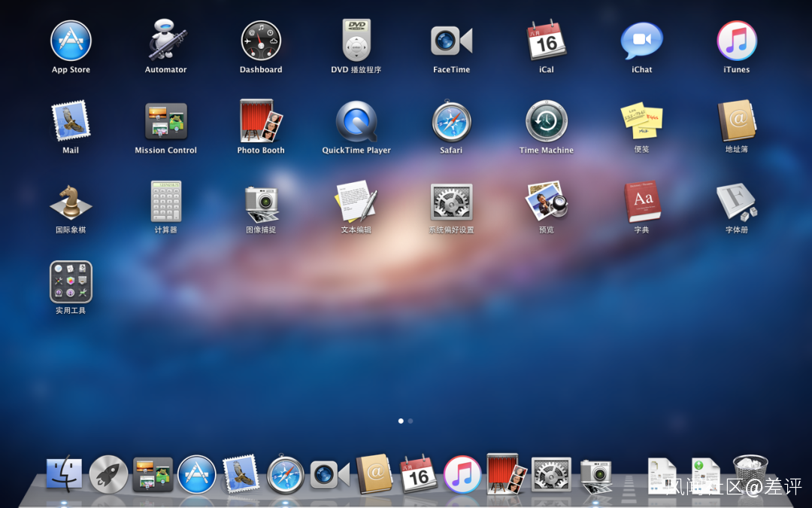The width and height of the screenshot is (812, 508).
Task: Open the 文本编辑 text editor app
Action: tap(356, 202)
